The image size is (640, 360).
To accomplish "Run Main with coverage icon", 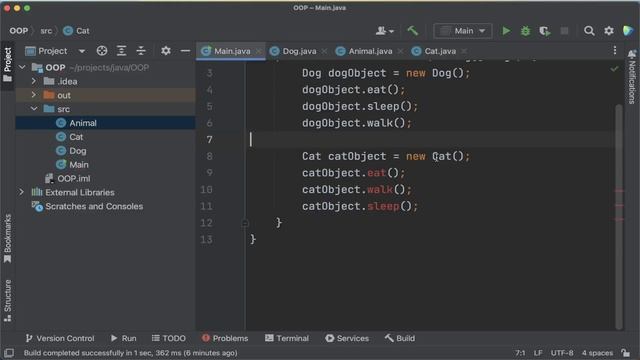I will (545, 31).
